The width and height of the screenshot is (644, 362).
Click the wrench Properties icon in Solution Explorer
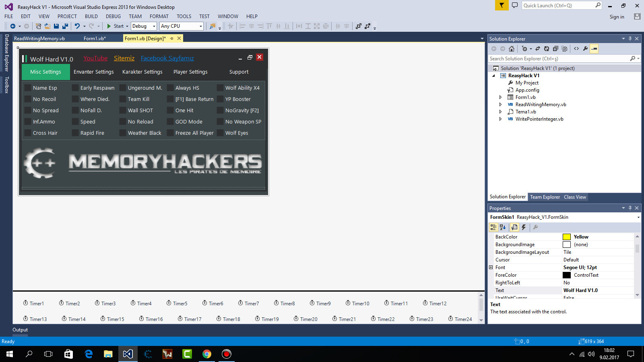click(585, 49)
